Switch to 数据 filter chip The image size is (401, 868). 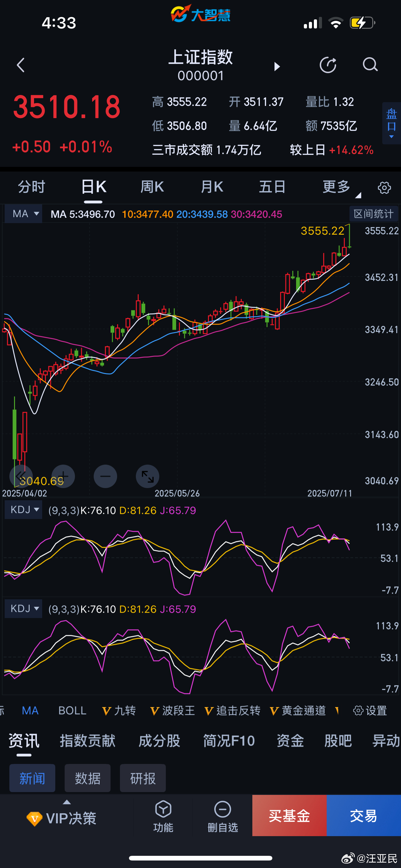coord(87,778)
